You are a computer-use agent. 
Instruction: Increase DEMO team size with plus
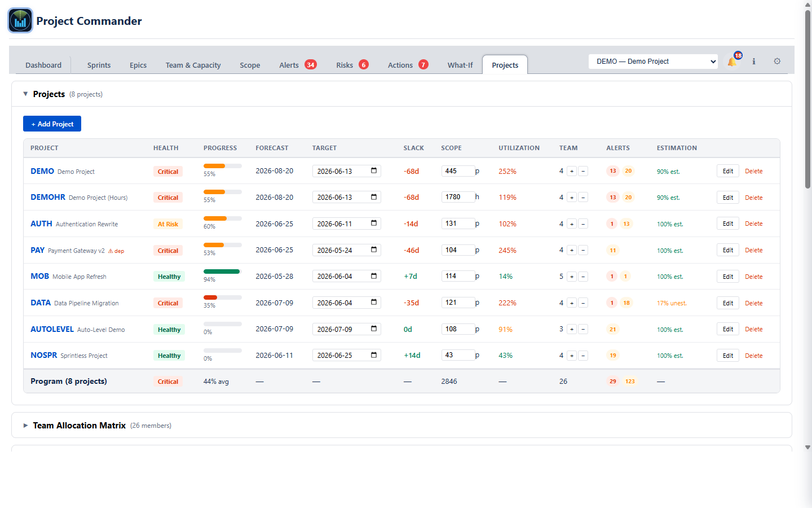pyautogui.click(x=572, y=171)
